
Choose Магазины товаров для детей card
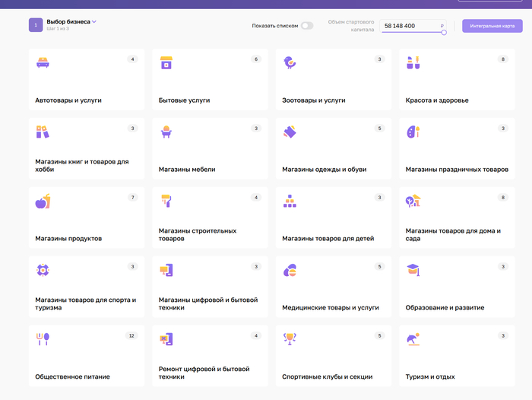[x=333, y=217]
